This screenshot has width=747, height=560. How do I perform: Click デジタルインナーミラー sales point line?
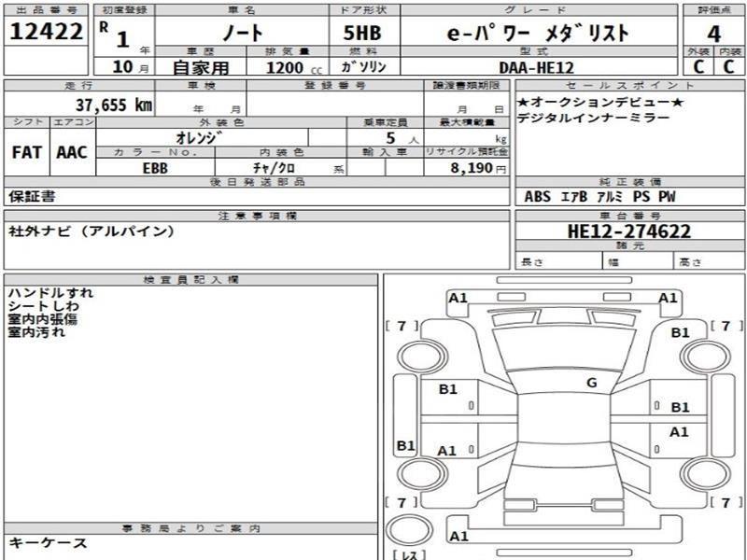point(594,118)
